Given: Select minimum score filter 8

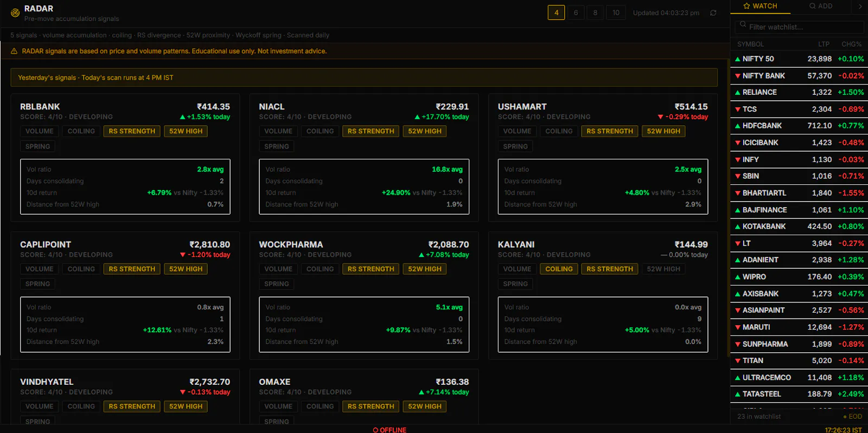Looking at the screenshot, I should pos(595,12).
